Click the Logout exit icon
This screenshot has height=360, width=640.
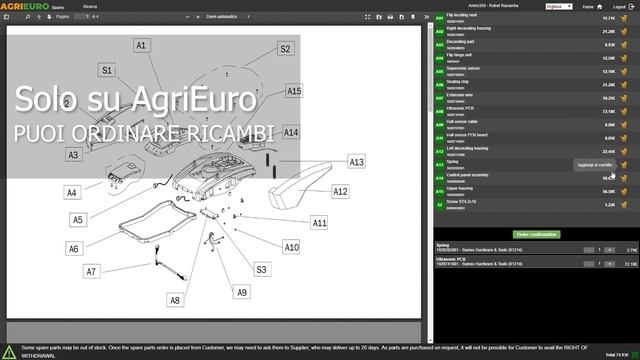[x=631, y=7]
